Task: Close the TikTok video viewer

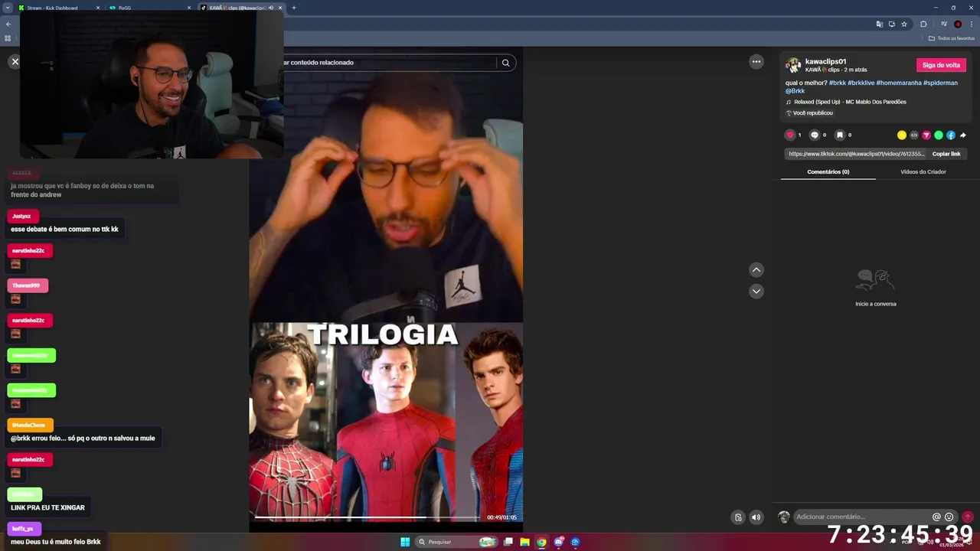Action: (x=15, y=62)
